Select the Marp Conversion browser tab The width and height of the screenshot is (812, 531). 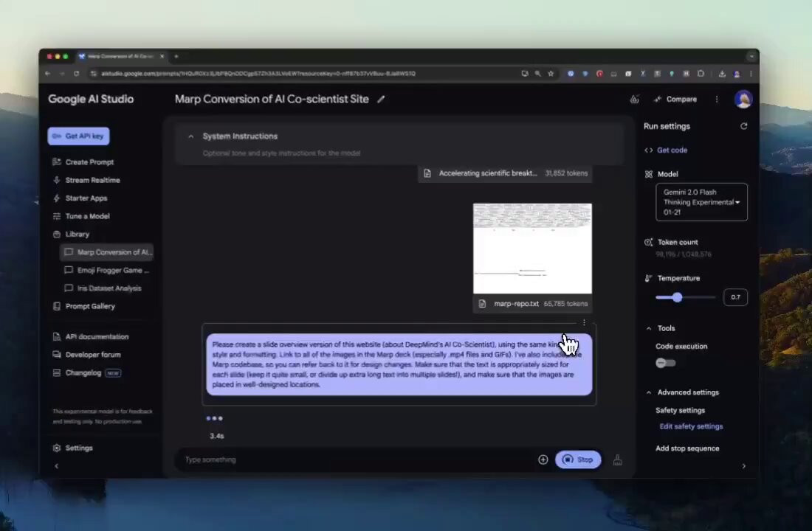pyautogui.click(x=120, y=56)
